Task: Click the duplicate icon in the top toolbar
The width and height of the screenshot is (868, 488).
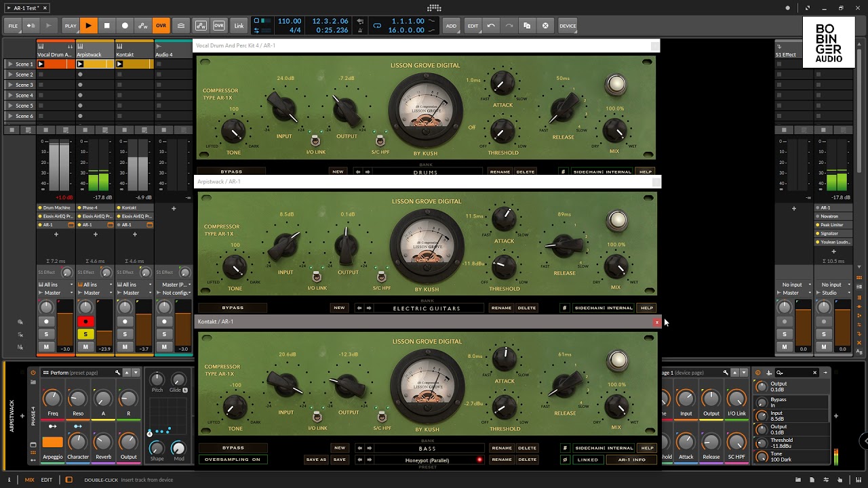Action: [x=527, y=26]
